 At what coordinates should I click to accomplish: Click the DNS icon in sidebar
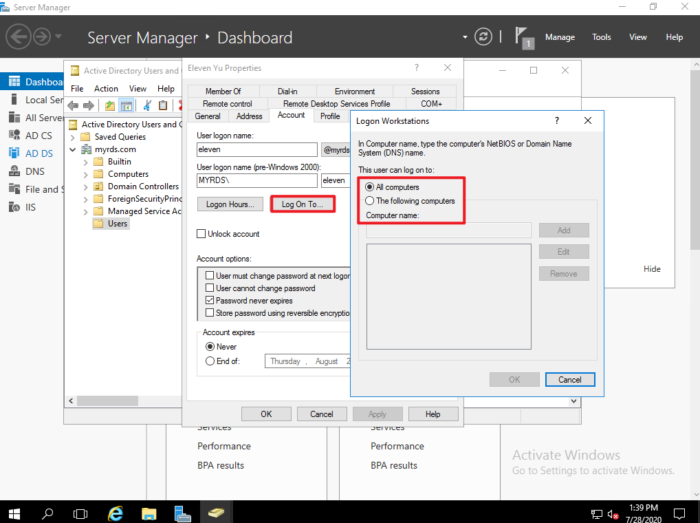click(12, 171)
